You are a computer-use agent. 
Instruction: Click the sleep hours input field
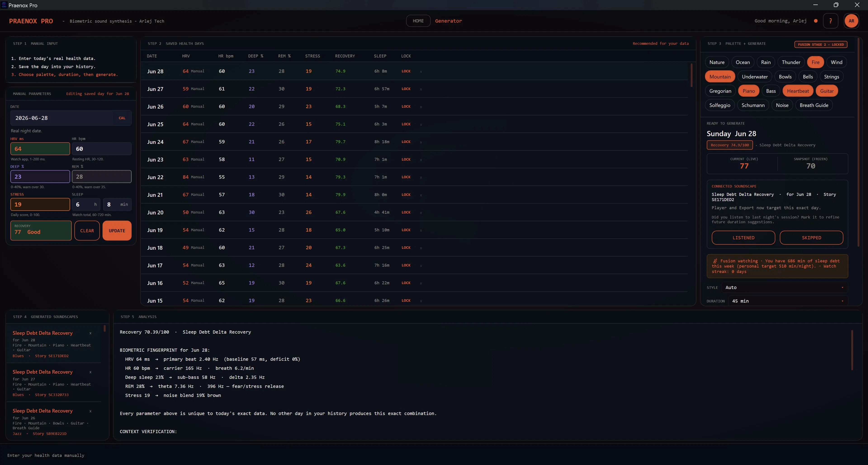tap(86, 204)
